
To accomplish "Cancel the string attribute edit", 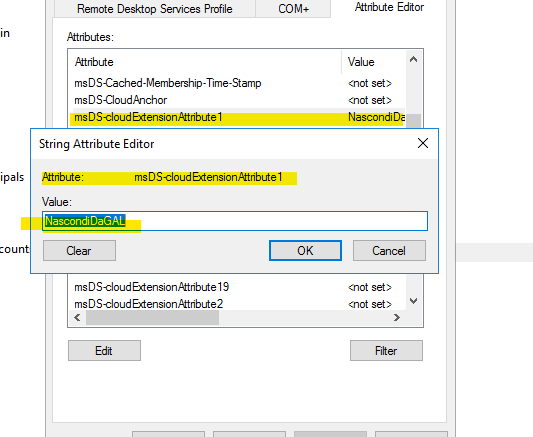I will 389,251.
